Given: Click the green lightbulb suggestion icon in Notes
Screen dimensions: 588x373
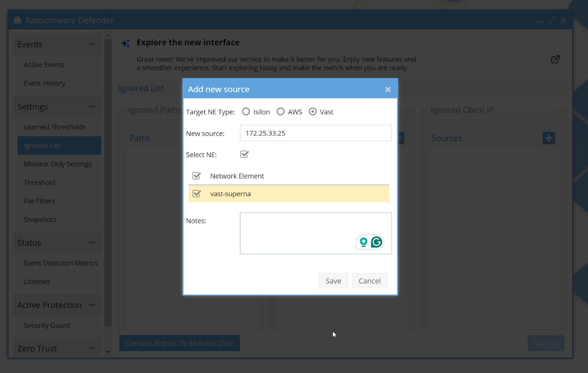Looking at the screenshot, I should click(x=363, y=242).
